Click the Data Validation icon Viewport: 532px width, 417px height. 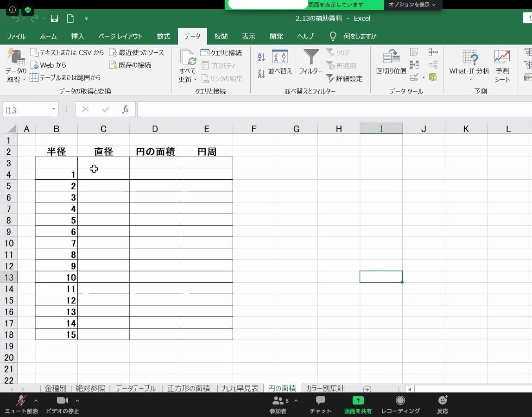414,77
